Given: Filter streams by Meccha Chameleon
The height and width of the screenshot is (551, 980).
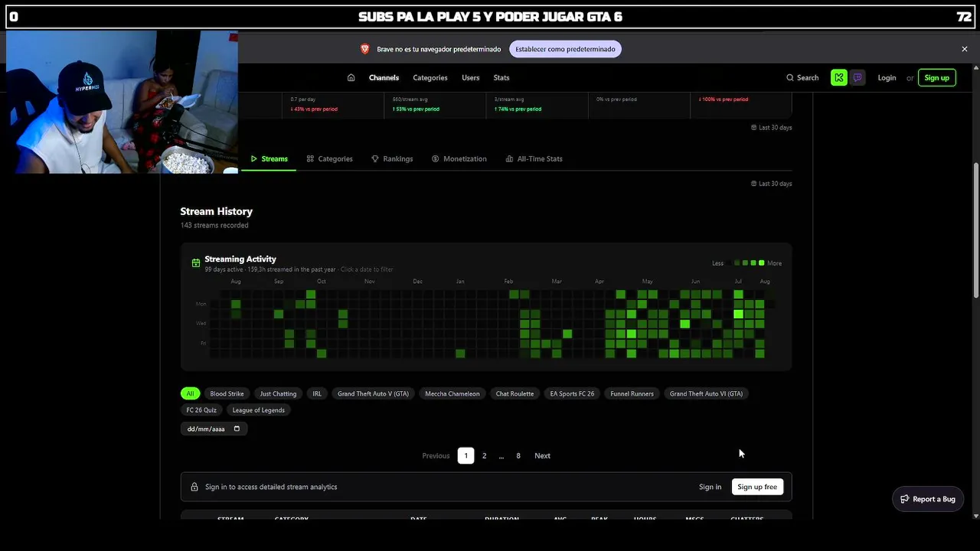Looking at the screenshot, I should [452, 393].
